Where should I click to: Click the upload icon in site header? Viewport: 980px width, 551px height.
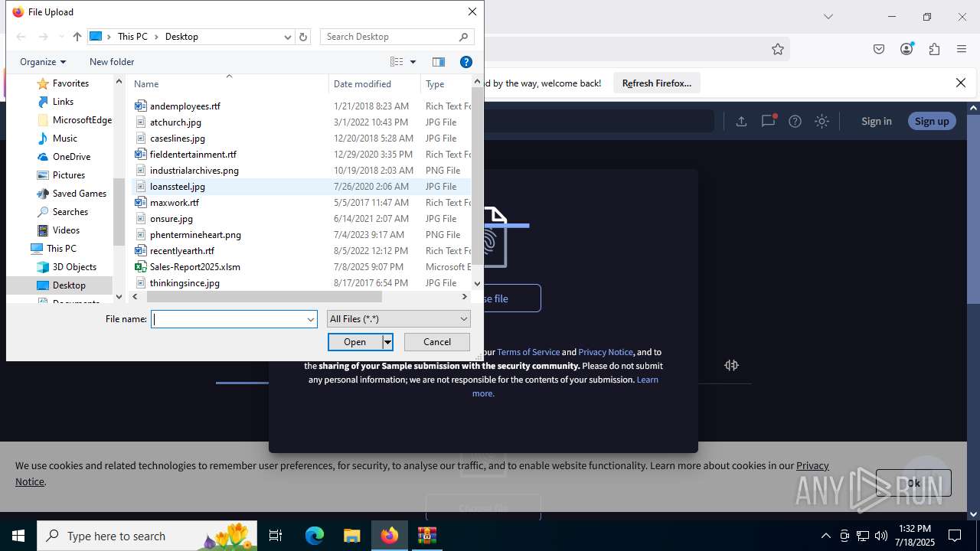[x=741, y=121]
